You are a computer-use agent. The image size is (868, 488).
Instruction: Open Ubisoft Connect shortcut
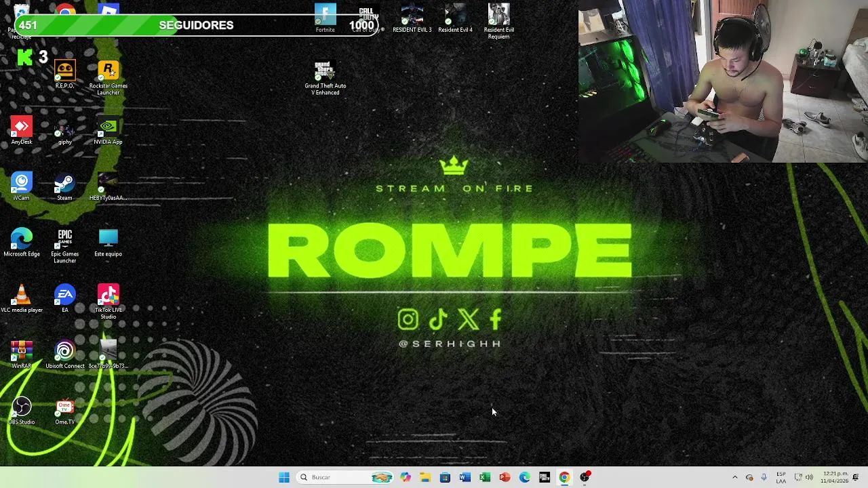click(64, 355)
